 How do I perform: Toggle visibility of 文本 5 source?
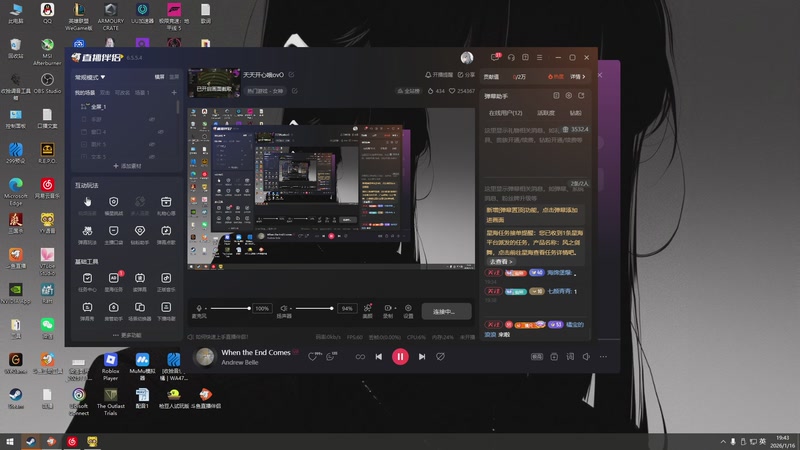point(152,157)
